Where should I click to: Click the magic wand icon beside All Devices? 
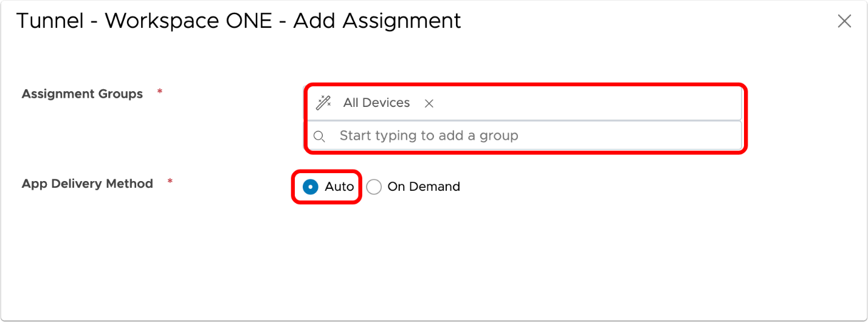click(323, 103)
